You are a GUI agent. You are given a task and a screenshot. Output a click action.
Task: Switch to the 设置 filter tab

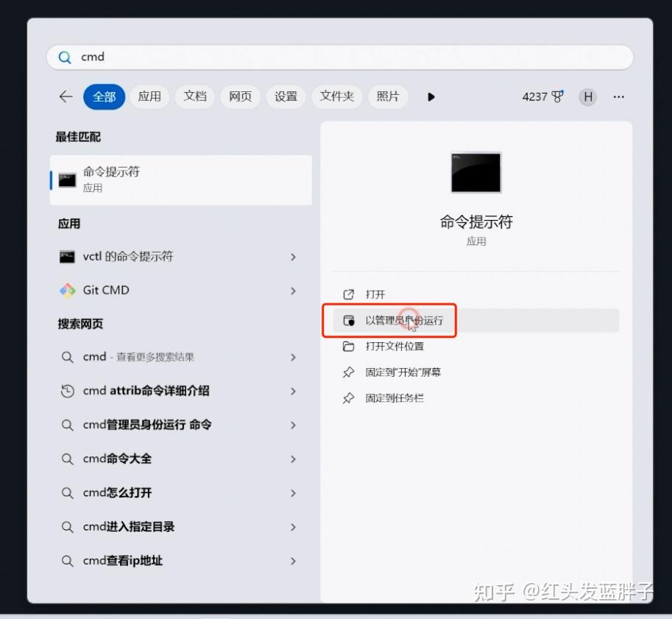(286, 96)
